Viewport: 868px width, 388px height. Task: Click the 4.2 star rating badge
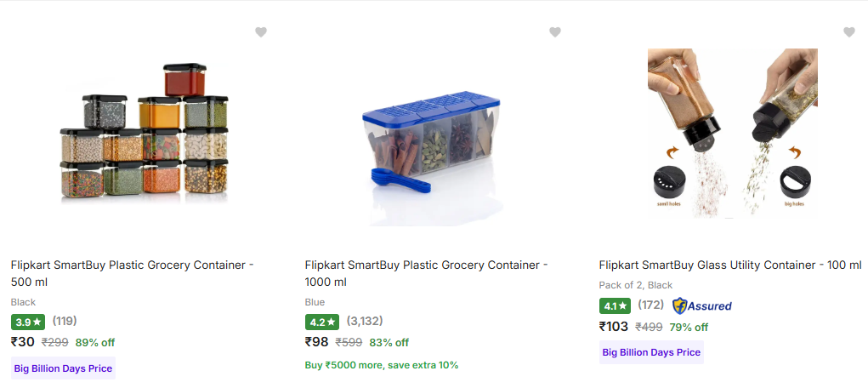(x=322, y=322)
